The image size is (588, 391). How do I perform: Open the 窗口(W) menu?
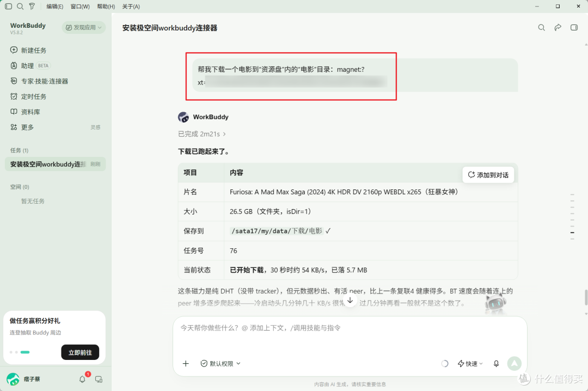80,7
